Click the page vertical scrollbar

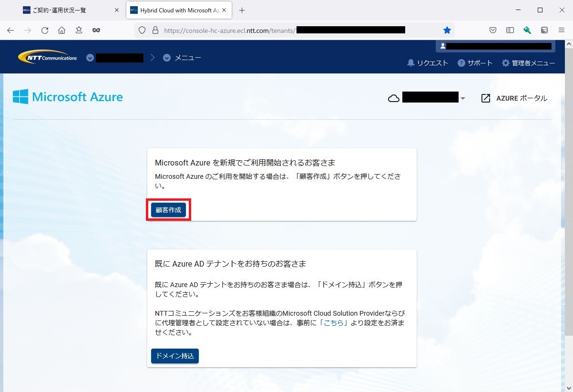569,191
